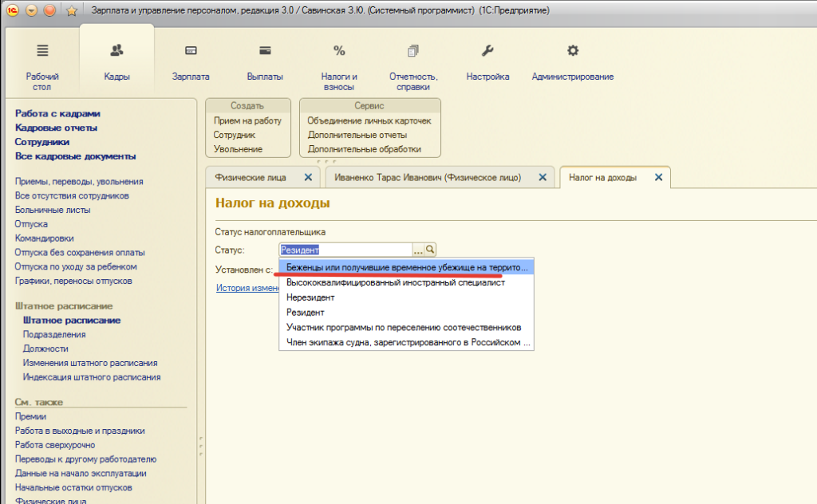Switch to the Налог на доходы tab
817x504 pixels.
602,178
